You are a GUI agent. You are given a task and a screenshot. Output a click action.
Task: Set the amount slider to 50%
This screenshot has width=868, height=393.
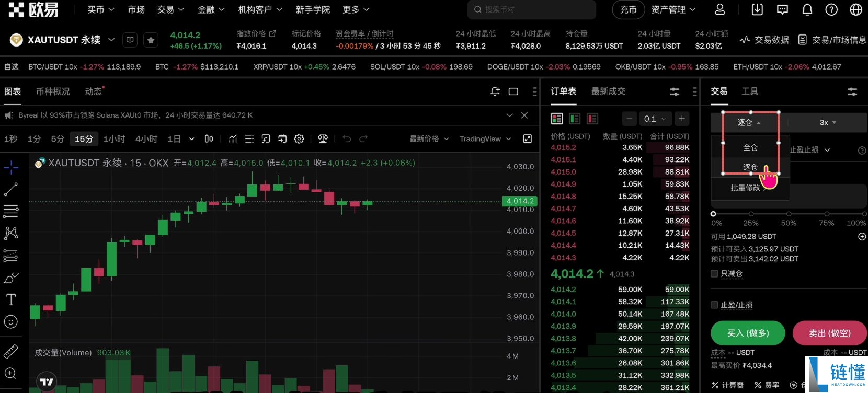pyautogui.click(x=789, y=214)
